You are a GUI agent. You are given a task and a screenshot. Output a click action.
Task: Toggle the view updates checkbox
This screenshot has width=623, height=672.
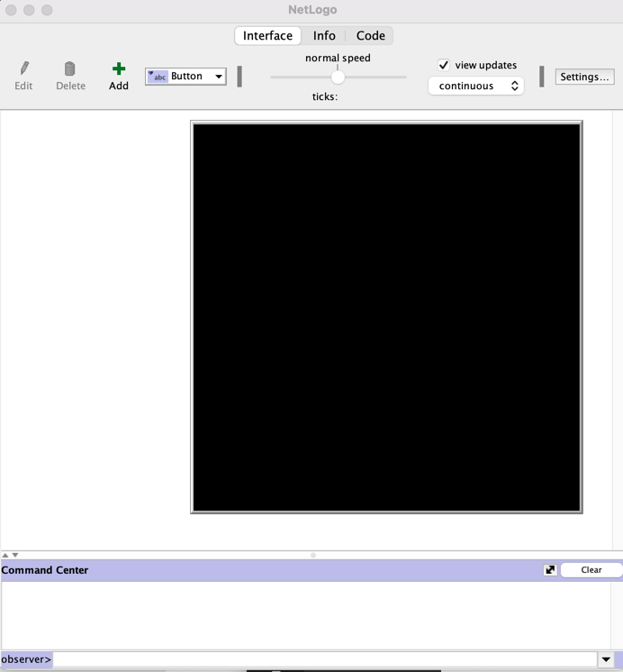point(444,65)
